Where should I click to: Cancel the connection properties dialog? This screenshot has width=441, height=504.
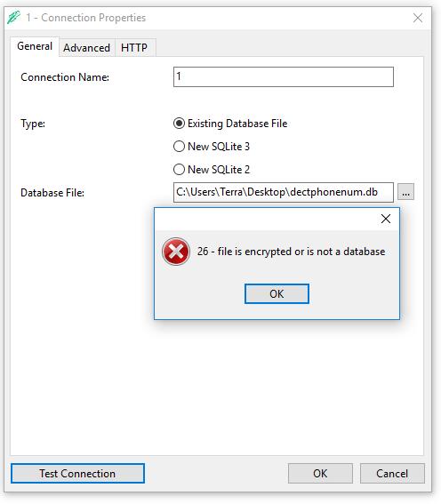click(392, 474)
